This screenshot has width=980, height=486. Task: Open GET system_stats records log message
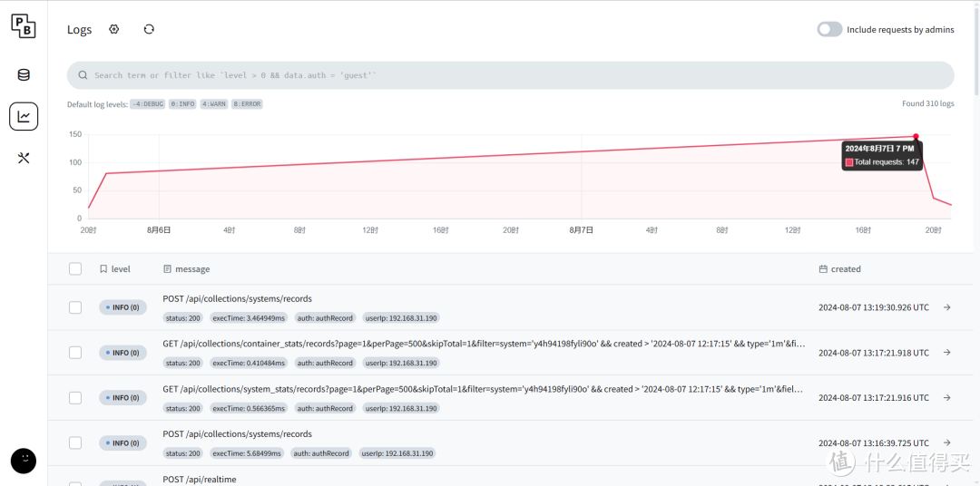[x=483, y=389]
